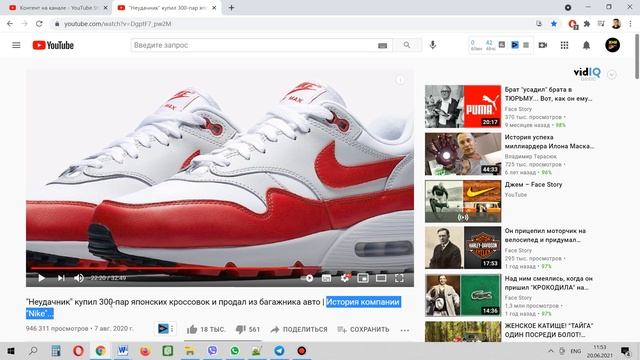Screen dimensions: 640x360
Task: Close the "Неудачник" video tab
Action: pos(214,8)
